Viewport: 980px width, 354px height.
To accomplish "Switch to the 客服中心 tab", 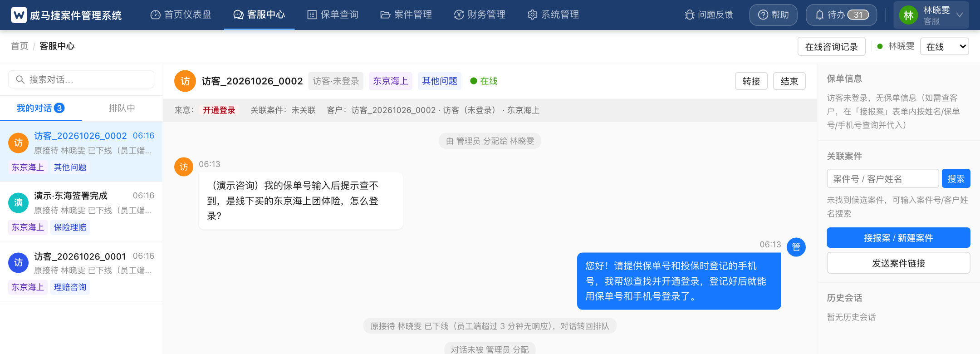I will [x=259, y=15].
